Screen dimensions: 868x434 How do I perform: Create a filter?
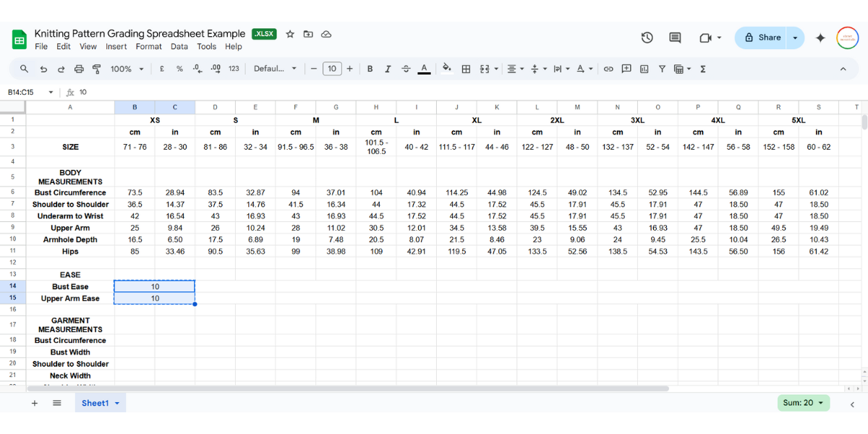[x=662, y=69]
